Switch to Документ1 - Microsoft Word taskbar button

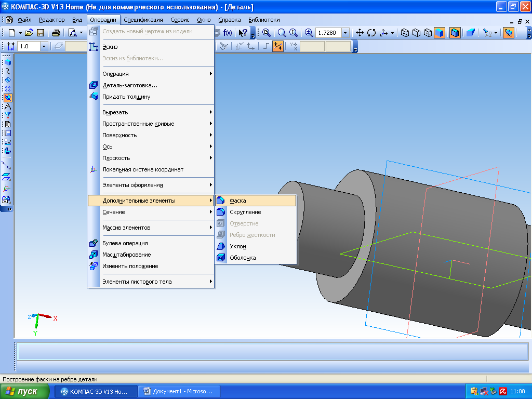tap(179, 392)
